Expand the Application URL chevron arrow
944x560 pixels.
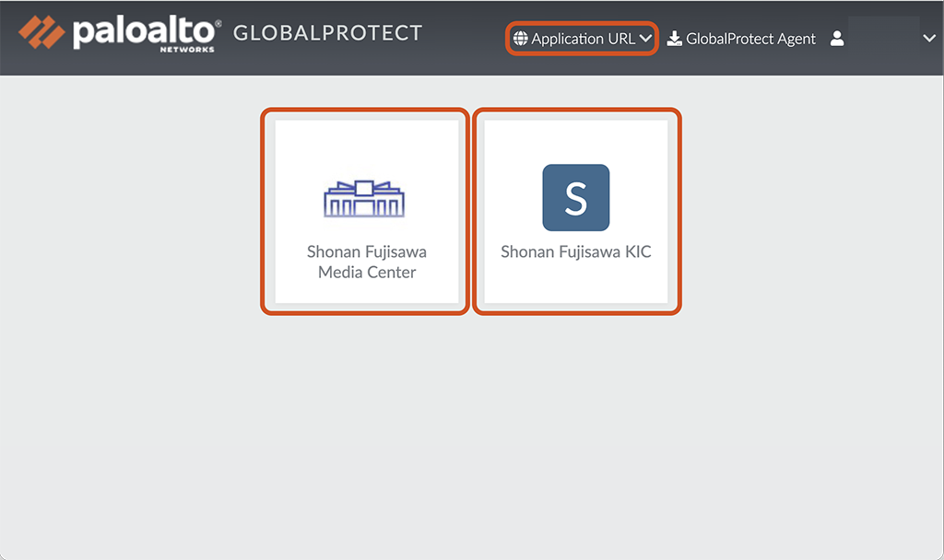pos(645,39)
